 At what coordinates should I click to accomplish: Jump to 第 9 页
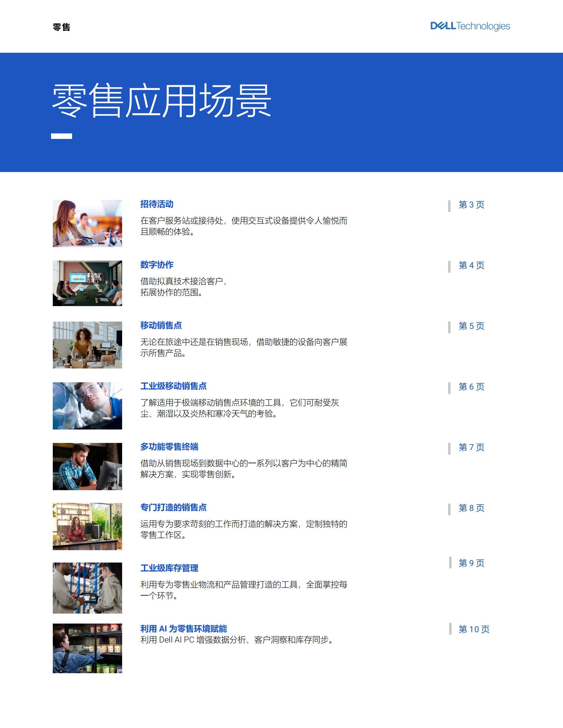click(471, 563)
